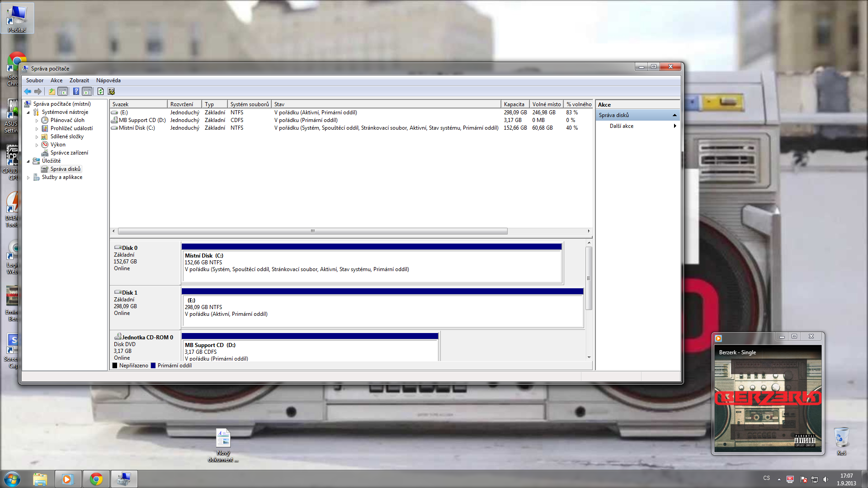The height and width of the screenshot is (488, 868).
Task: Select the Prohlížeč událostí icon
Action: point(45,128)
